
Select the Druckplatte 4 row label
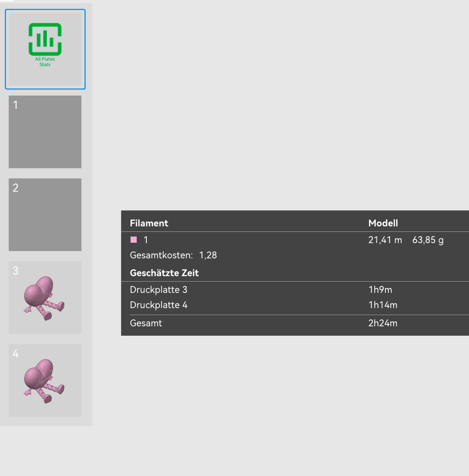(x=159, y=305)
